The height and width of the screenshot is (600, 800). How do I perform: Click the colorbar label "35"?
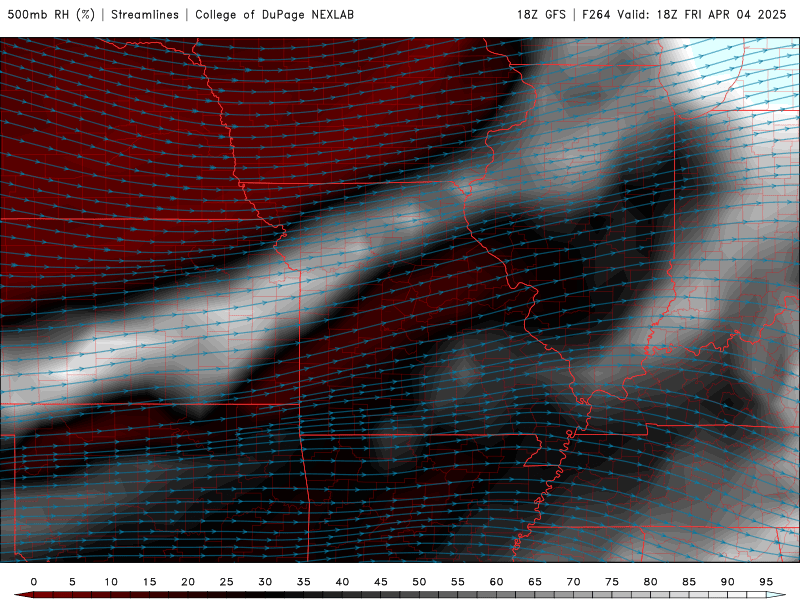(x=304, y=582)
